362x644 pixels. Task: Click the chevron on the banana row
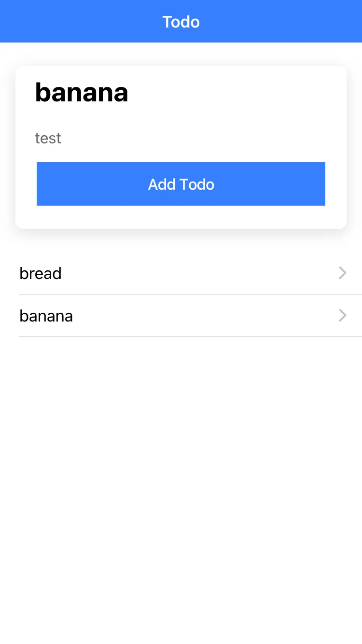[x=342, y=316]
